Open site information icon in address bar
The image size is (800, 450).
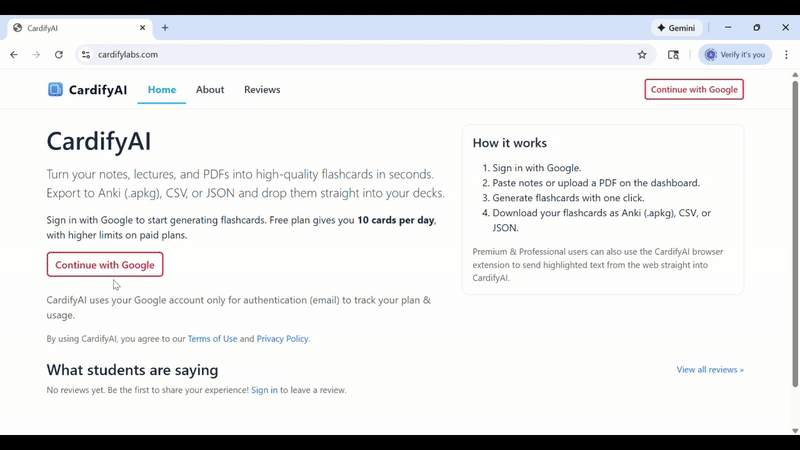(86, 55)
